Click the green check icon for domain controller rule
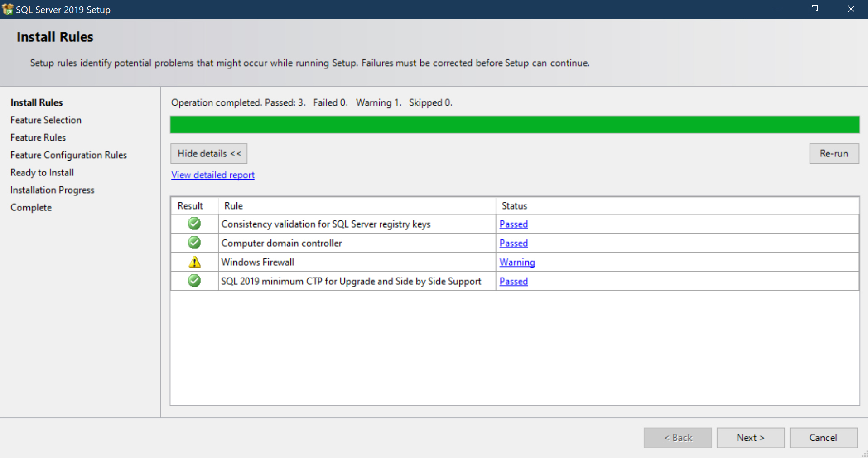 pos(194,243)
